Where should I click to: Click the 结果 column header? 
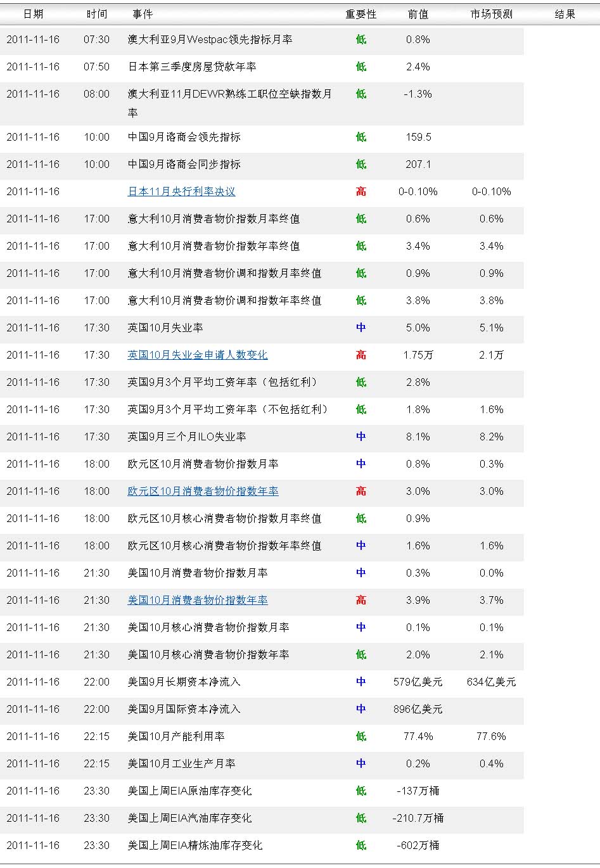click(565, 14)
